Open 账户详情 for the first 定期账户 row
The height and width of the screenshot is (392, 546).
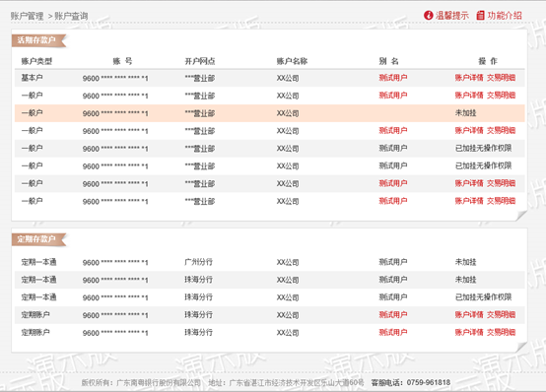(469, 315)
